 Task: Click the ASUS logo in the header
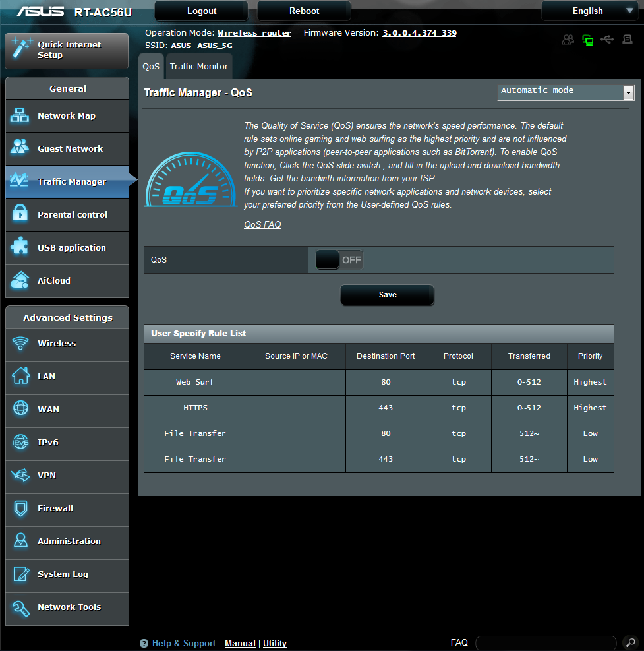(40, 12)
